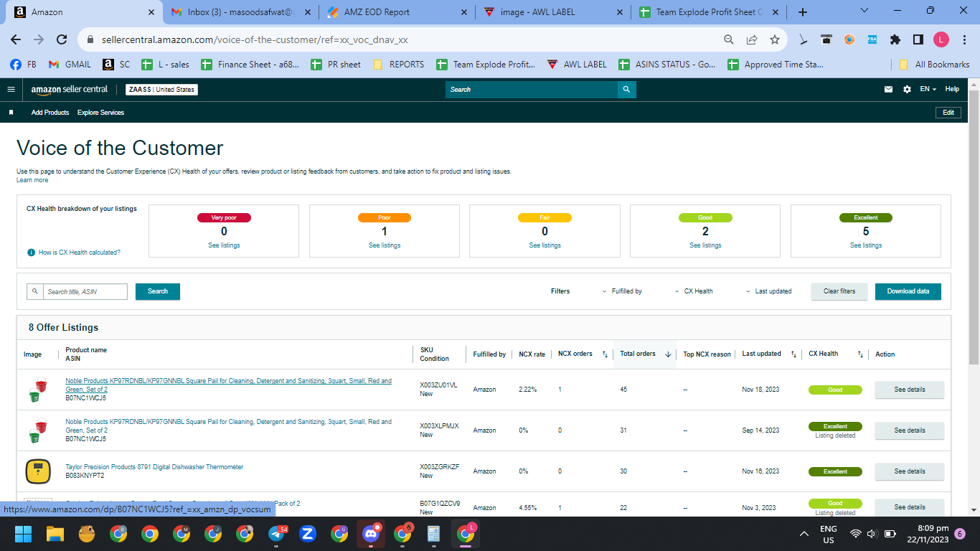Switch to the image - AWL LABEL tab
The image size is (980, 551).
552,12
